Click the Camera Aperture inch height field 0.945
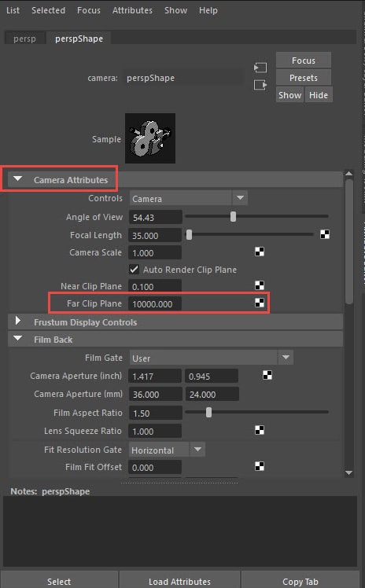 (212, 376)
